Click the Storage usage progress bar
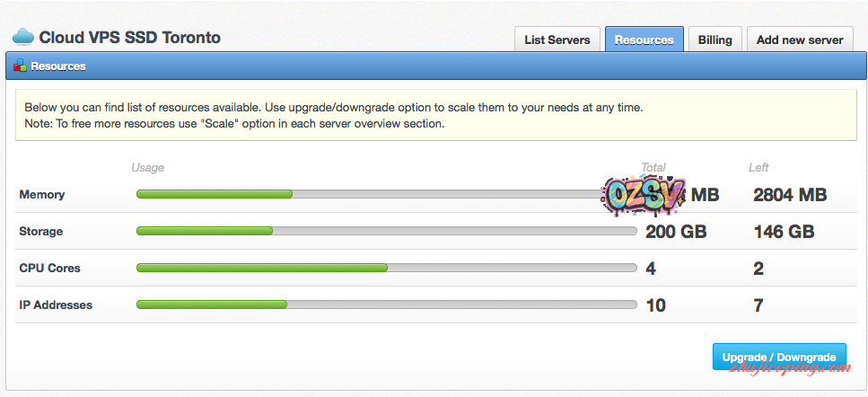This screenshot has width=868, height=397. (x=386, y=231)
